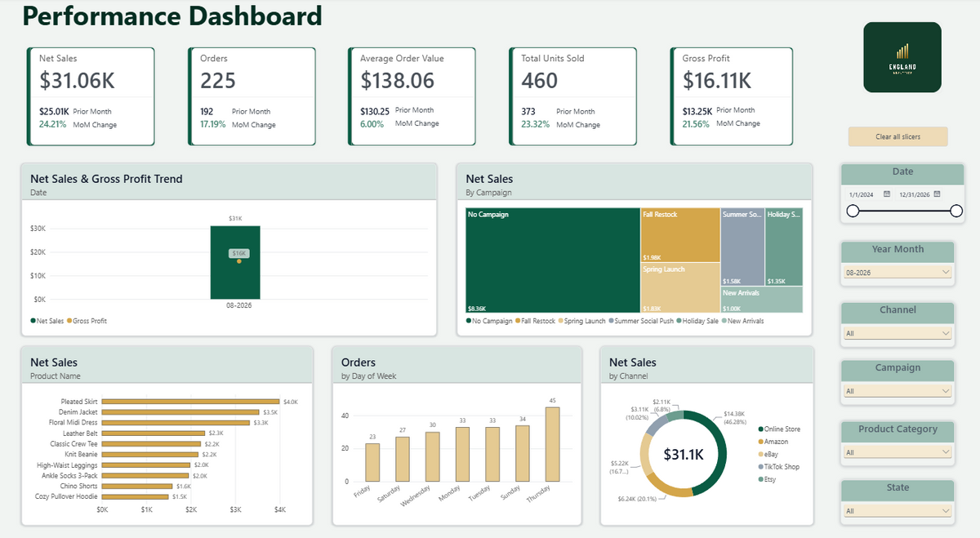This screenshot has height=538, width=980.
Task: Click the Gross Profit legend swatch in trend chart
Action: 69,321
